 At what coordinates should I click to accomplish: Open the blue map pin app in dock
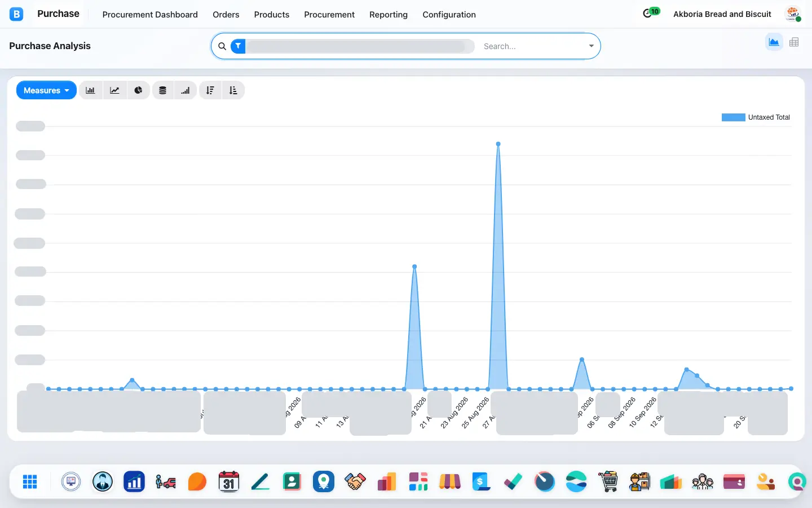(x=324, y=481)
